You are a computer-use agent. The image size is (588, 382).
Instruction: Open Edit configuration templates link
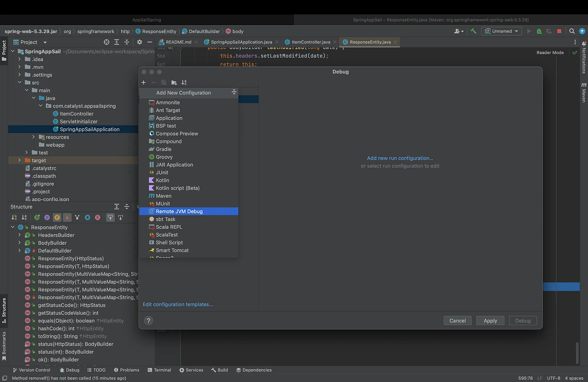178,304
